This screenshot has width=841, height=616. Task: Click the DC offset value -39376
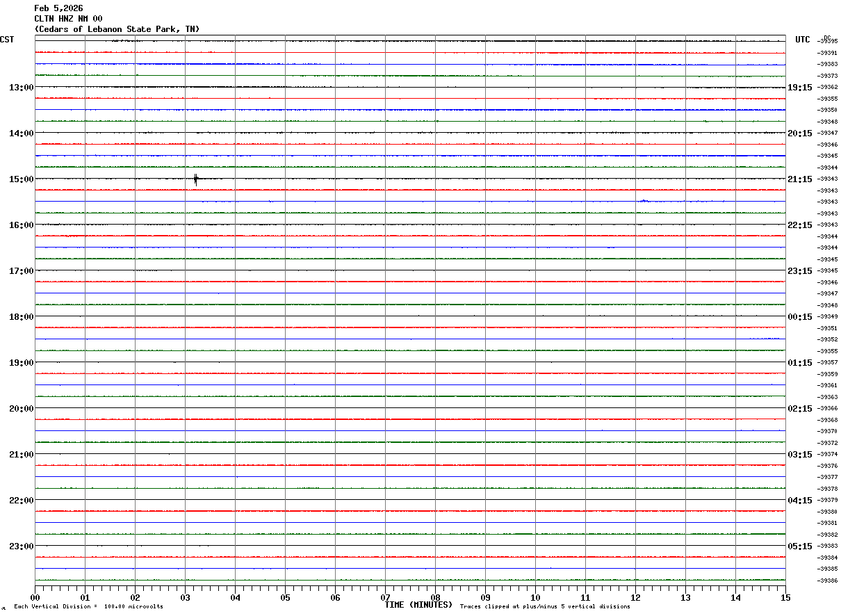(828, 466)
